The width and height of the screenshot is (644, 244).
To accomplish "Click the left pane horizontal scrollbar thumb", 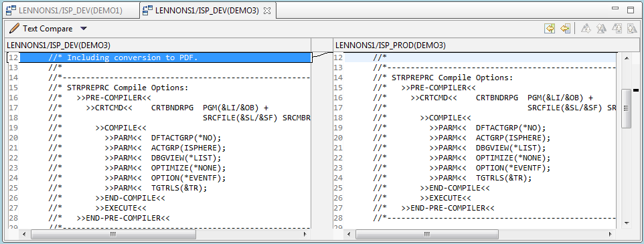I will pos(113,234).
